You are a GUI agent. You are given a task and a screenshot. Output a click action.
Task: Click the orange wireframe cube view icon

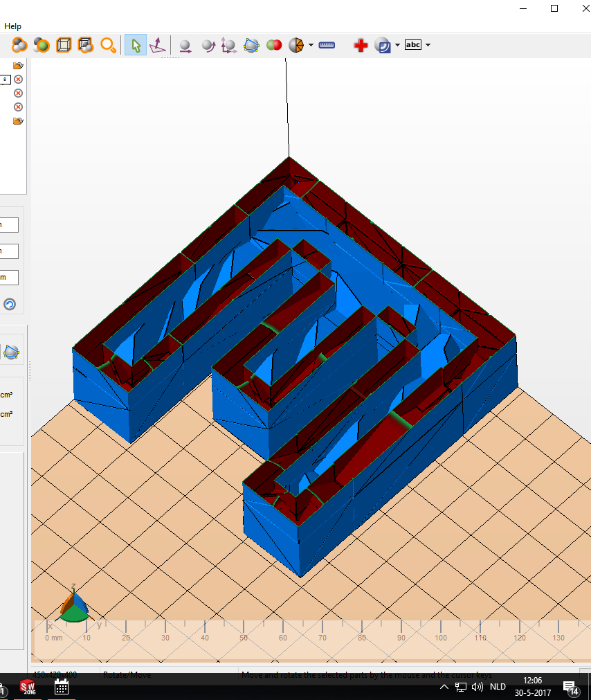64,45
